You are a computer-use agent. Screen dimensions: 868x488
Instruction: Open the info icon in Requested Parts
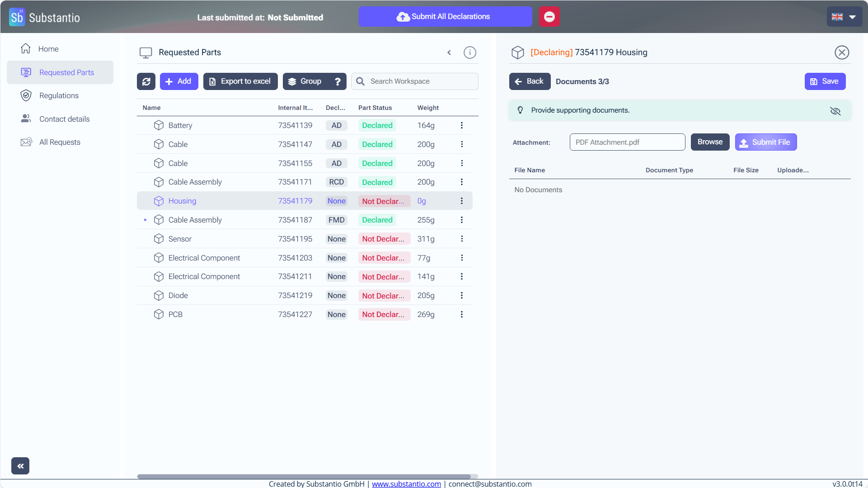469,52
